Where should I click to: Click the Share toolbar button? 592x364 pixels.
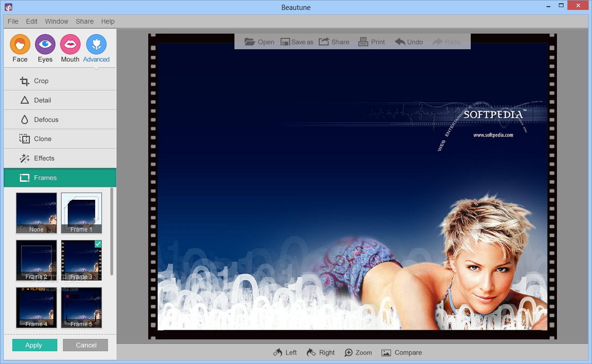pyautogui.click(x=334, y=42)
